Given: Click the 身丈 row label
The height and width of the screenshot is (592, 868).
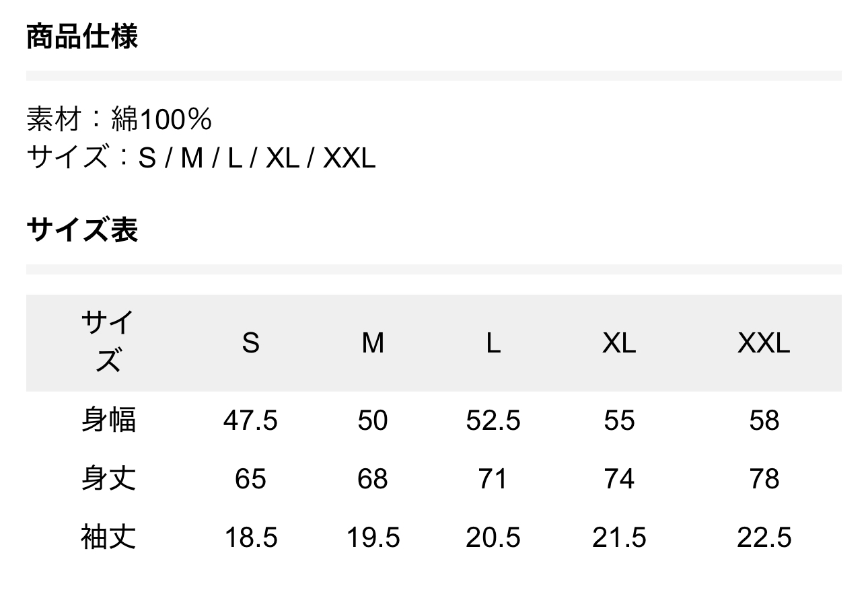Looking at the screenshot, I should (108, 478).
